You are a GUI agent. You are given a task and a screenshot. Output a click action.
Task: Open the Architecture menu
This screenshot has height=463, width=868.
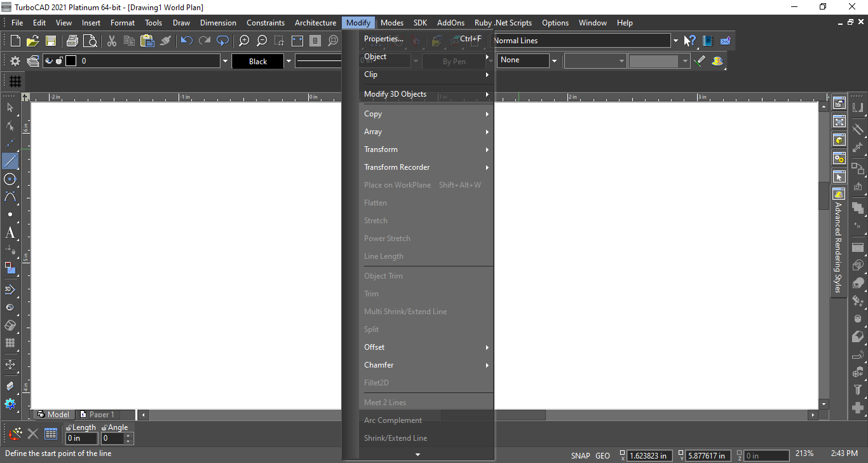tap(315, 23)
